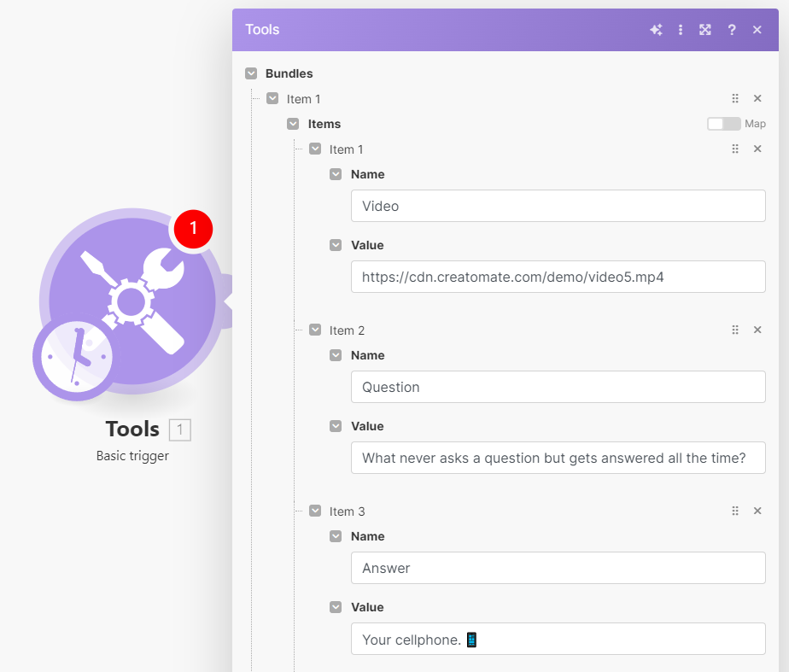Remove Item 2 with its X icon
The height and width of the screenshot is (672, 789).
[x=757, y=330]
